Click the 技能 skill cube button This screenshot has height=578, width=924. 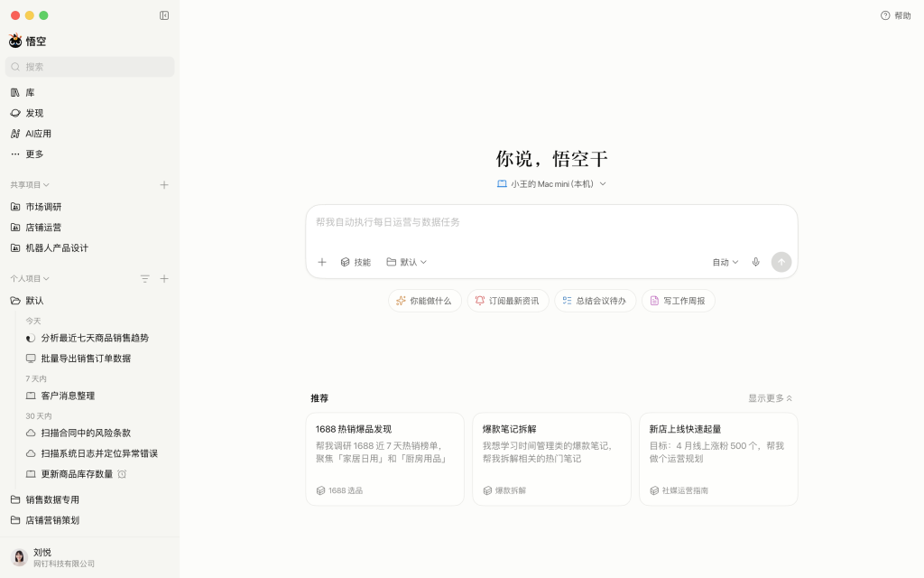(356, 262)
